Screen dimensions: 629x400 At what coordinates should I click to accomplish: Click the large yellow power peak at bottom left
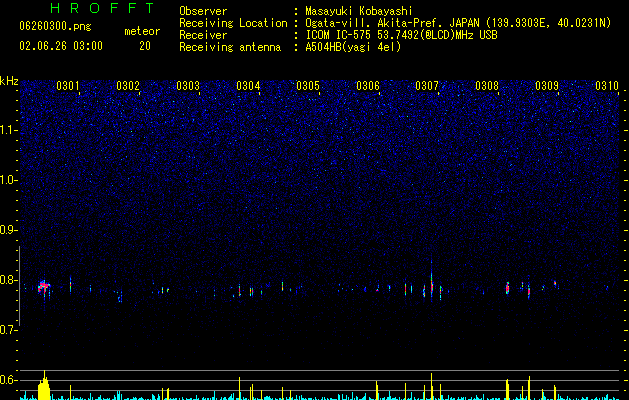click(44, 386)
